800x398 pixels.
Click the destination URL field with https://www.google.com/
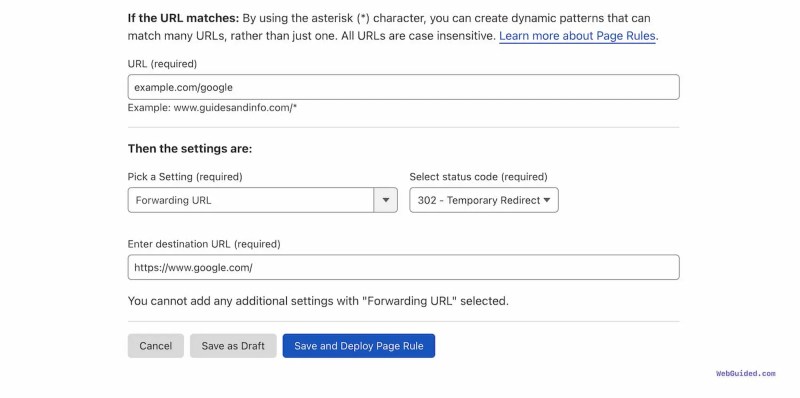tap(404, 267)
